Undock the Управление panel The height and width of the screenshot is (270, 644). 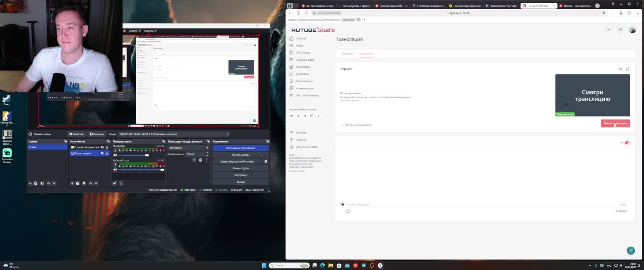268,141
